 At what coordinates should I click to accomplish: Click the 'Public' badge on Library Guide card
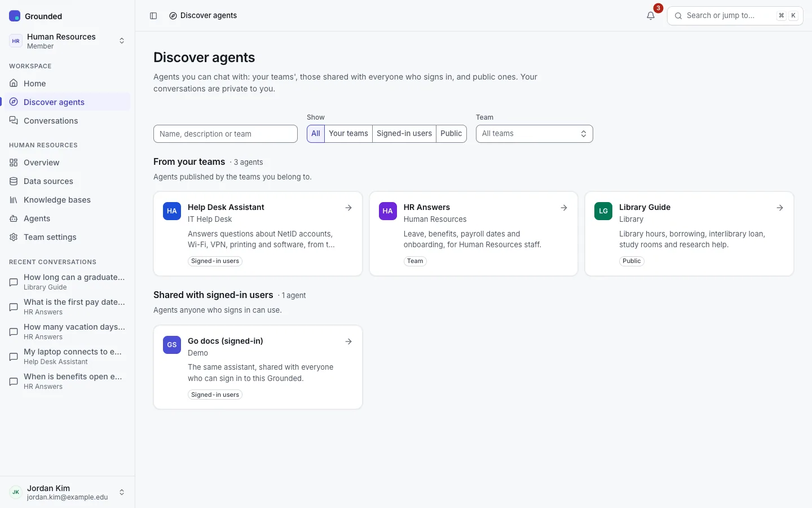tap(632, 261)
